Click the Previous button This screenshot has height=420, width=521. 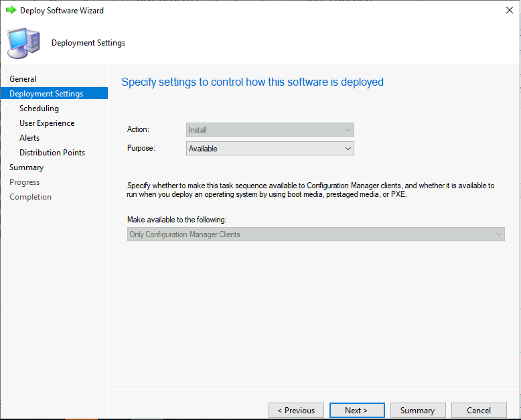click(296, 411)
